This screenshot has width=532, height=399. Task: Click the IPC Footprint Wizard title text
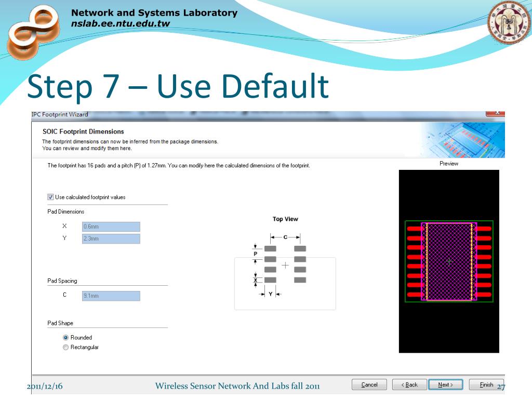(60, 114)
